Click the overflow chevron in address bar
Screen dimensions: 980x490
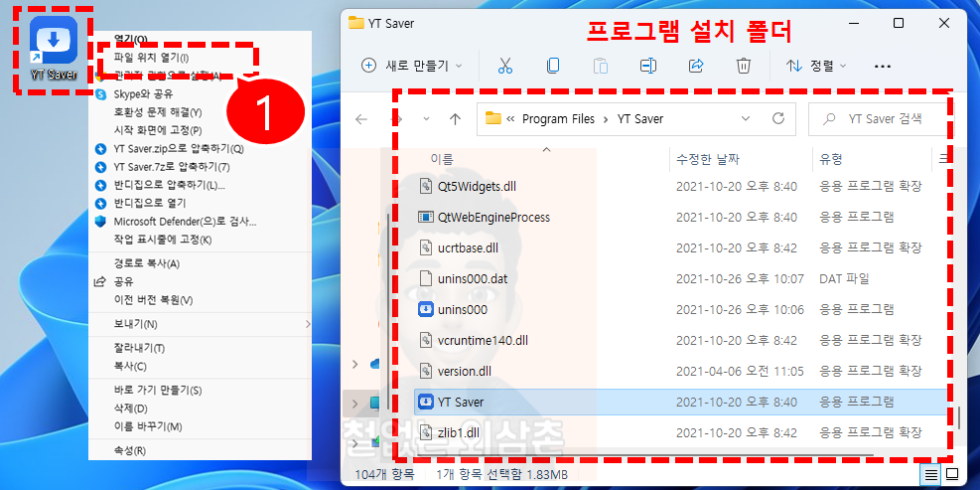pyautogui.click(x=510, y=119)
